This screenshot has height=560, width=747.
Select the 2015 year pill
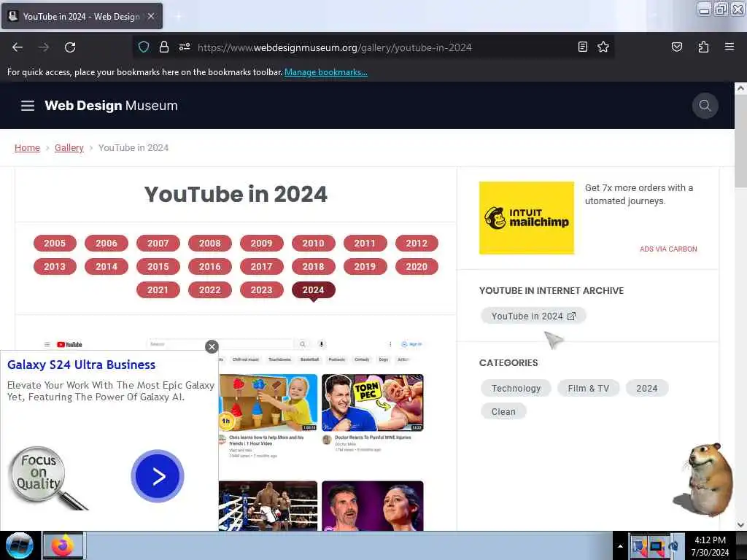coord(158,267)
